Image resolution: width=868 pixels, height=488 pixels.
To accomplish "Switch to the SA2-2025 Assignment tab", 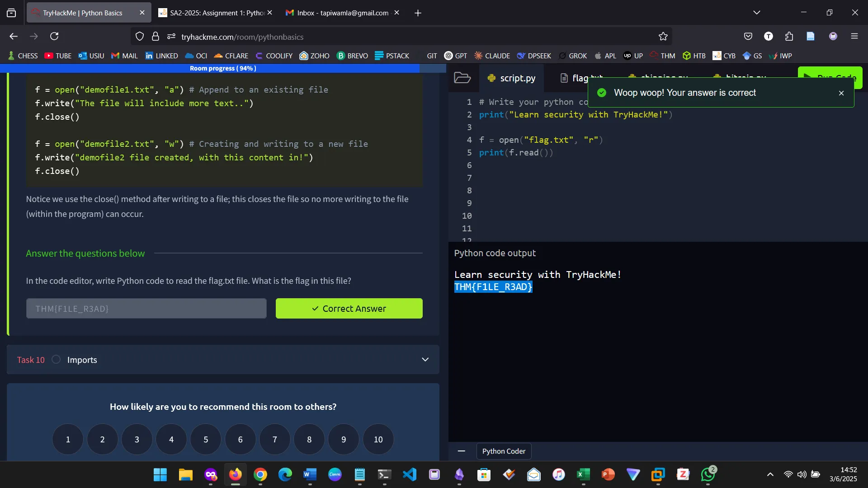I will (x=212, y=13).
